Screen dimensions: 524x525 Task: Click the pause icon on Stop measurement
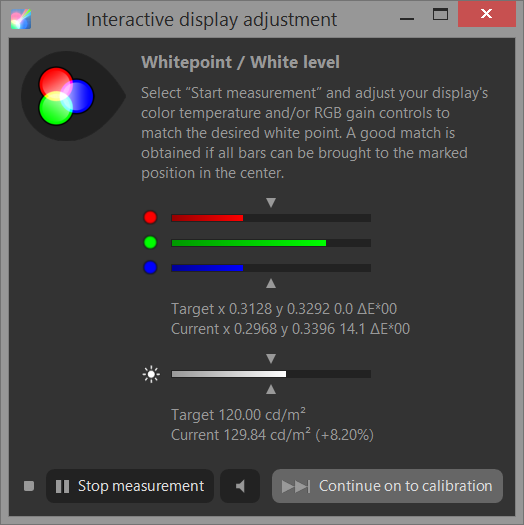pos(62,486)
